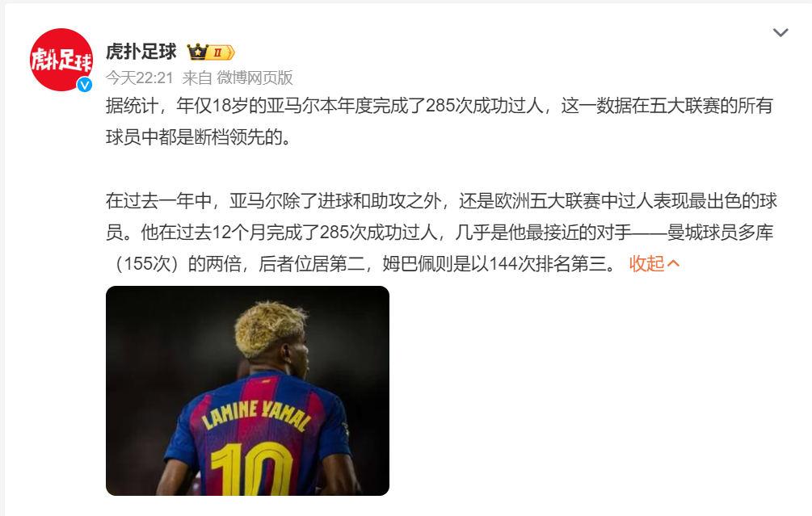Click the text 曼城球员多库 in the post
This screenshot has height=516, width=812.
[721, 232]
